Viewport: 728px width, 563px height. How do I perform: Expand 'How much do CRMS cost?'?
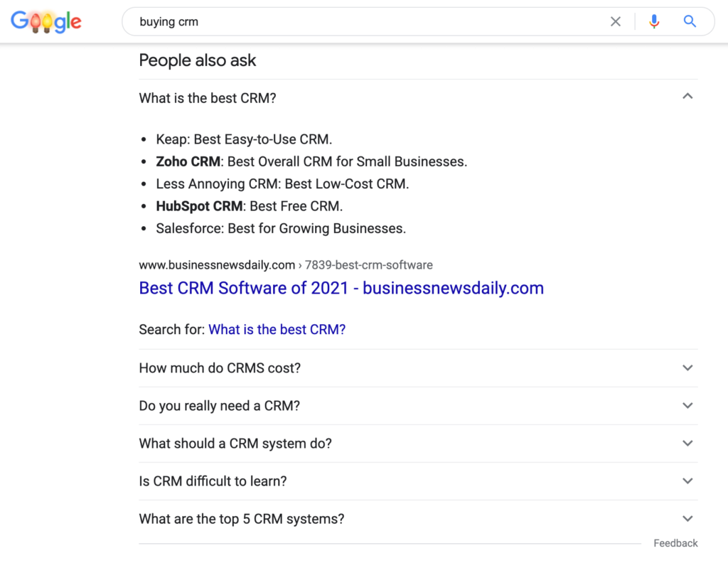point(687,368)
